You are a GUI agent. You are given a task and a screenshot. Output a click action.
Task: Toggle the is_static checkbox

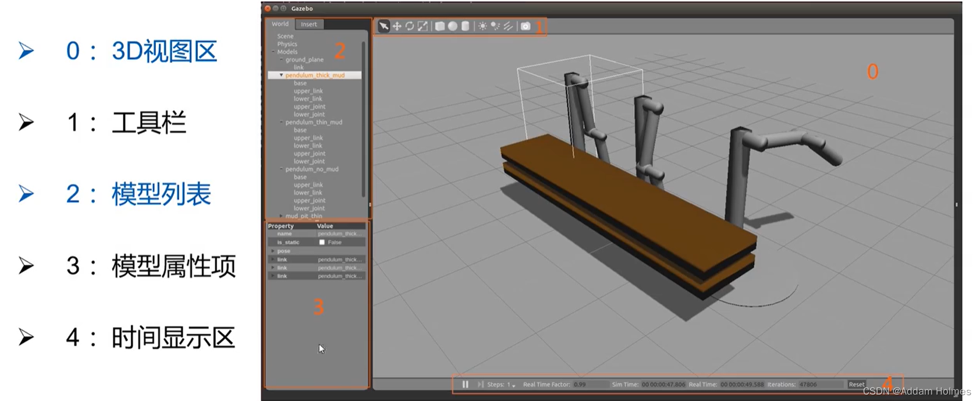point(322,242)
